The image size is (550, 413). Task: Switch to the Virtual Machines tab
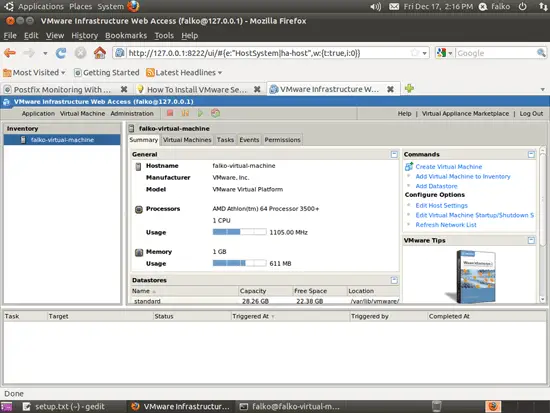pos(187,140)
